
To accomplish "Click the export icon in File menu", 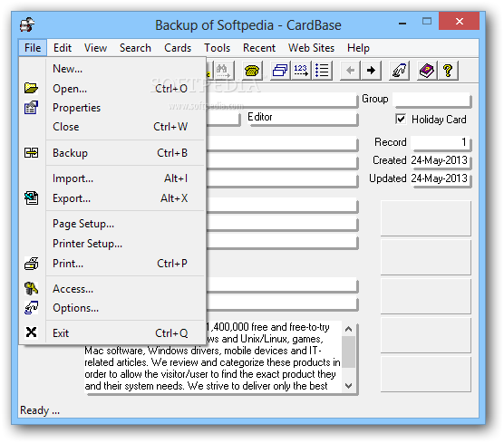I will pyautogui.click(x=31, y=197).
